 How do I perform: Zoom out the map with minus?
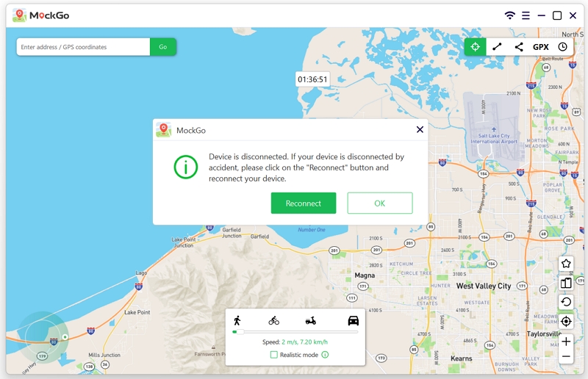pos(566,356)
